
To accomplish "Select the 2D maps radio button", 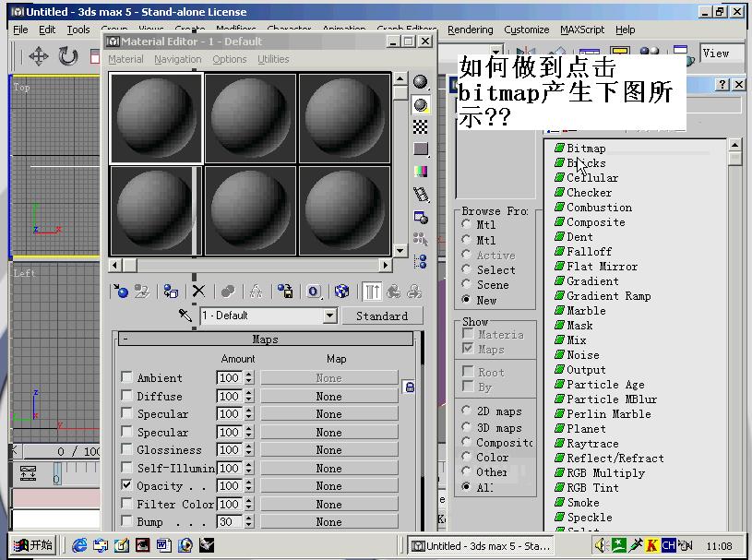I will pyautogui.click(x=466, y=411).
